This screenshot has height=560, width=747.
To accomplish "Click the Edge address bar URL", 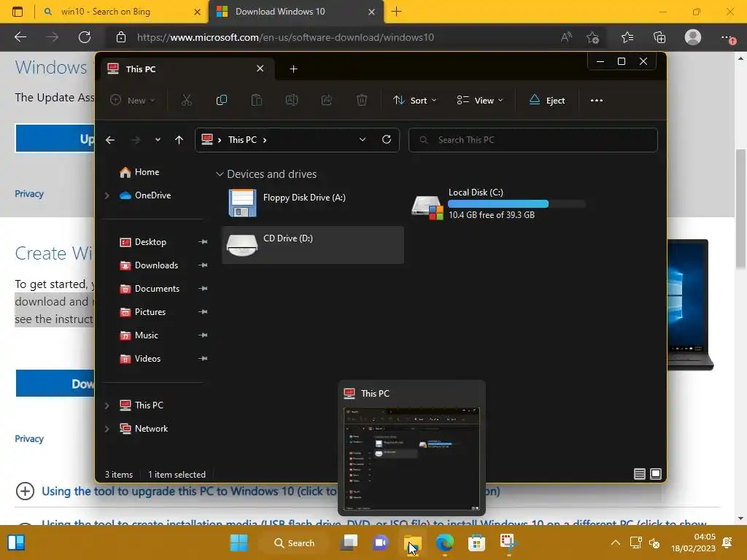I will click(x=285, y=37).
